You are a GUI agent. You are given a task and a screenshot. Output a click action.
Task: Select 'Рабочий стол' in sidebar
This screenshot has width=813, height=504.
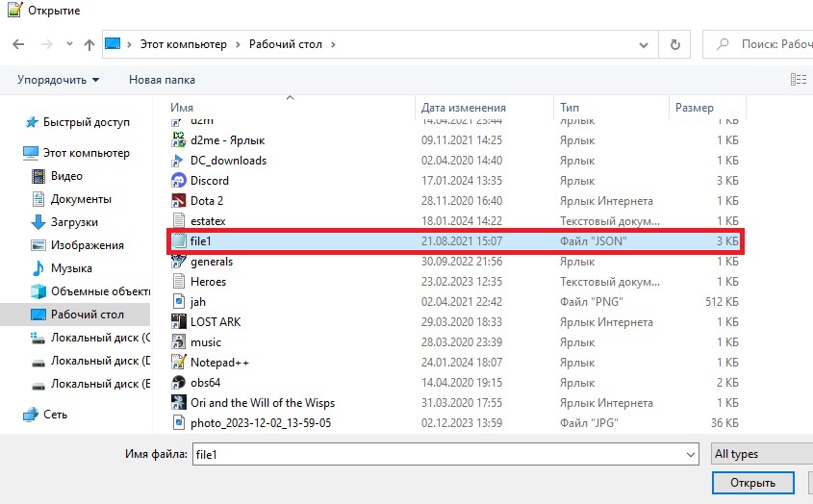(88, 315)
